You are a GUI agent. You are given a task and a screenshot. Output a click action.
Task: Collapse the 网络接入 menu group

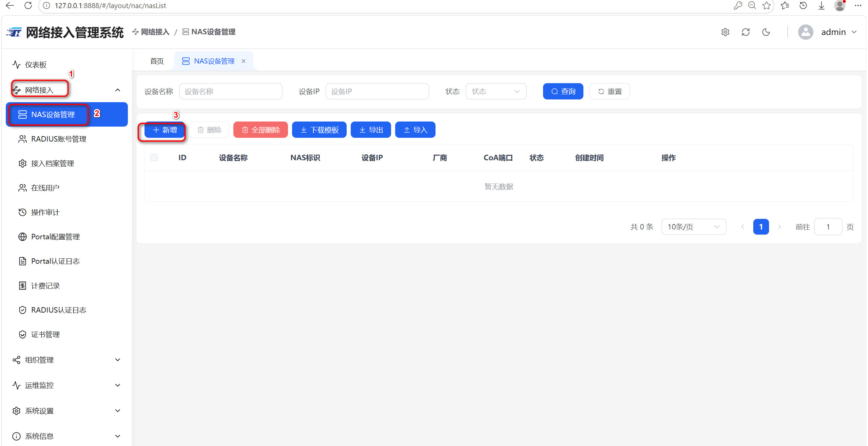tap(67, 90)
